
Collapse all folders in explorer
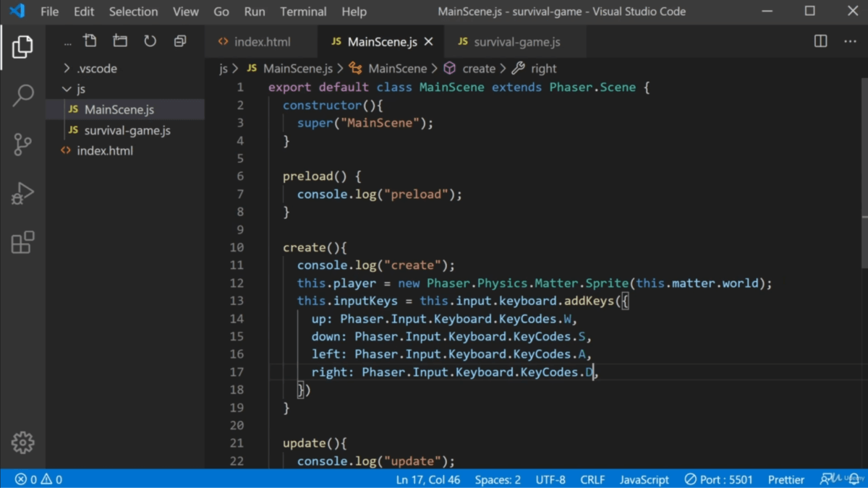click(180, 41)
